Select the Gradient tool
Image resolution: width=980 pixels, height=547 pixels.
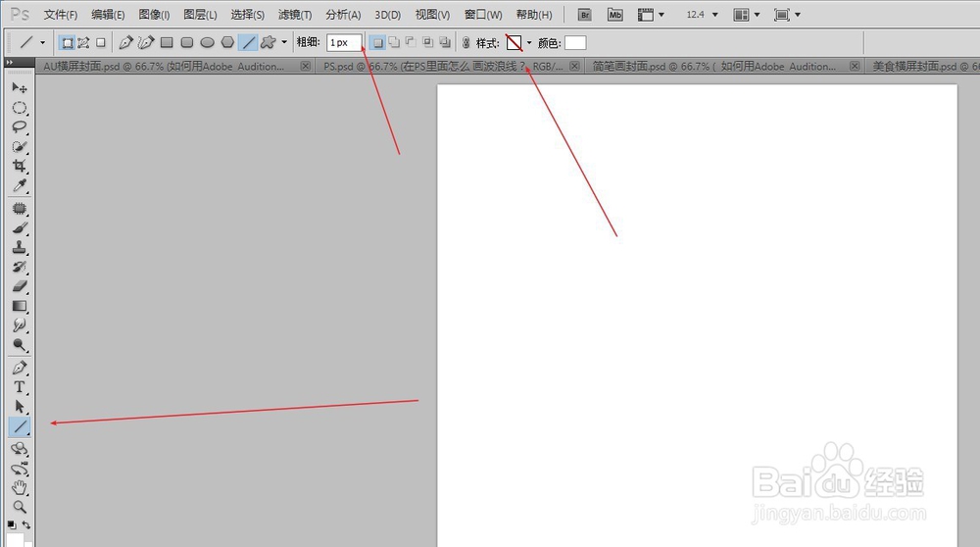point(20,306)
